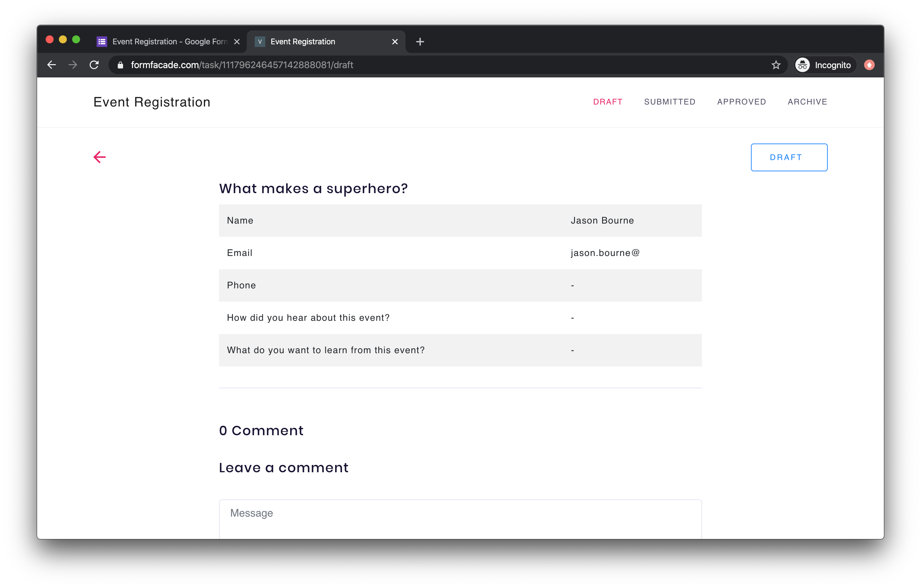The image size is (921, 588).
Task: Click the FormFacade favicon on active tab
Action: 260,41
